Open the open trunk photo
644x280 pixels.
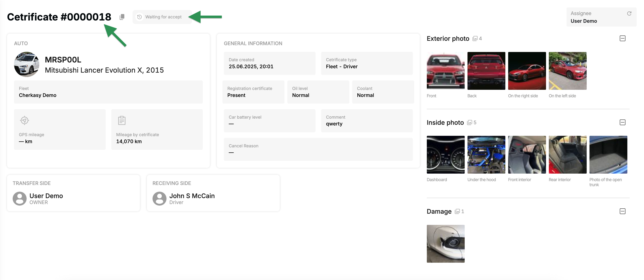[x=608, y=155]
